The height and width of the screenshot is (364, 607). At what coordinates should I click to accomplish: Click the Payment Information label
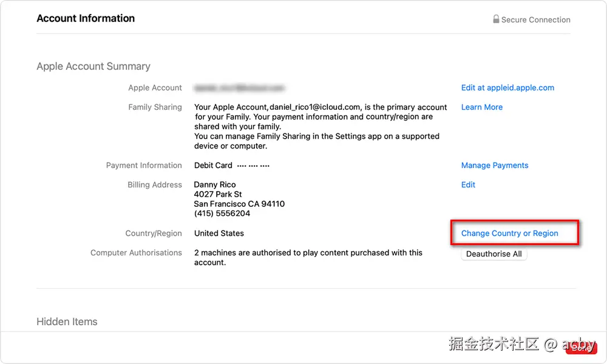pos(144,165)
